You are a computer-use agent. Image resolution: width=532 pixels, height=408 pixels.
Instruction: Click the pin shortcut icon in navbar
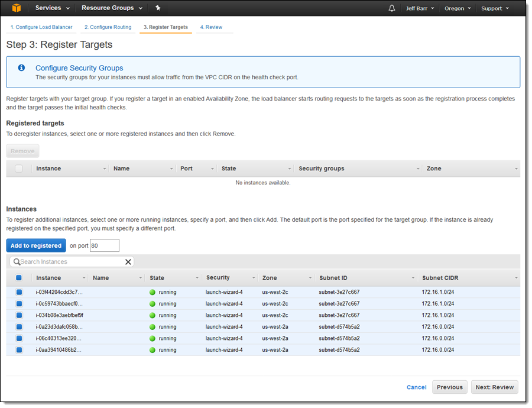pos(158,8)
